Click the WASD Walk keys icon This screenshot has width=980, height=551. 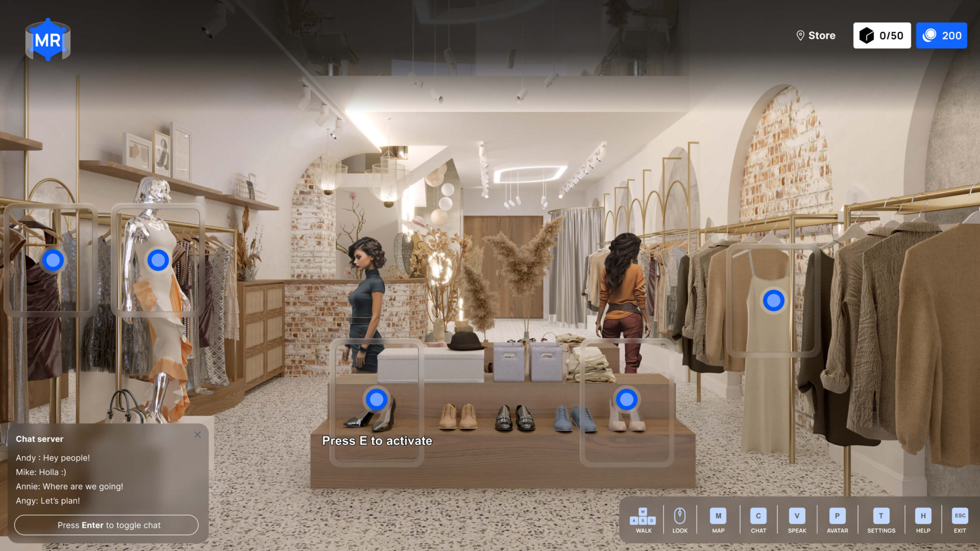643,517
